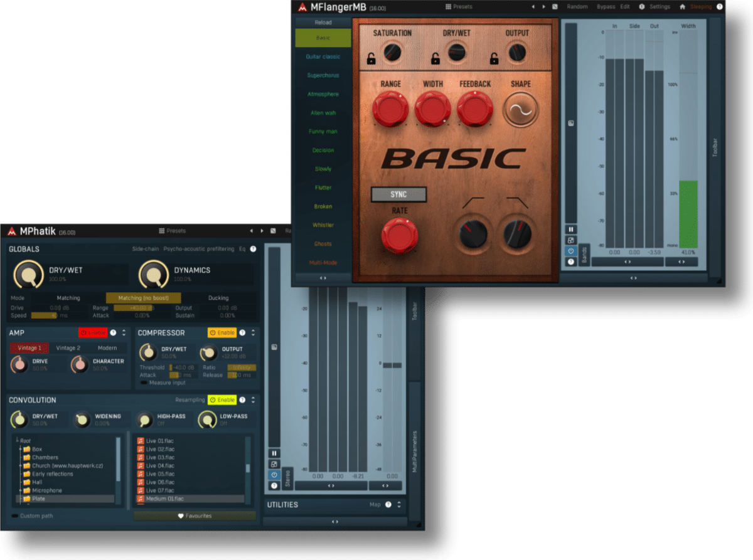Open the Utilities section help icon

388,504
